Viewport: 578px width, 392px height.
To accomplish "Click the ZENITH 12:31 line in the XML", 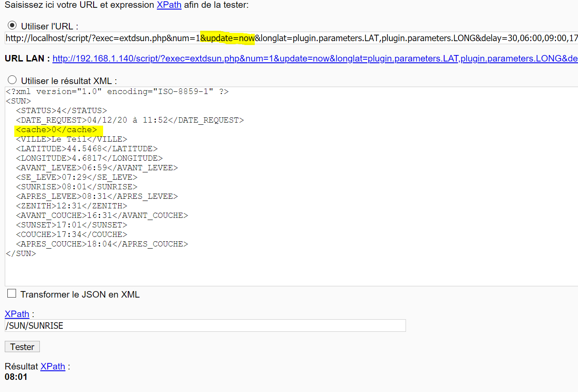I will tap(71, 206).
